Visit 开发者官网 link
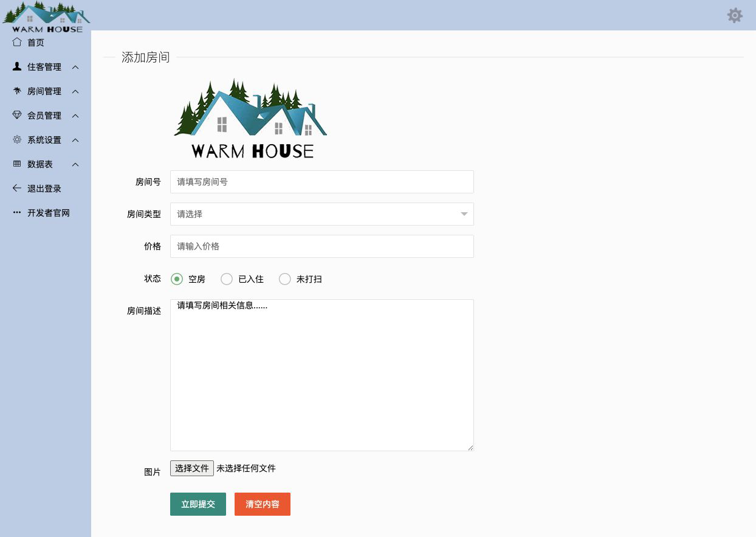The height and width of the screenshot is (537, 756). [46, 213]
